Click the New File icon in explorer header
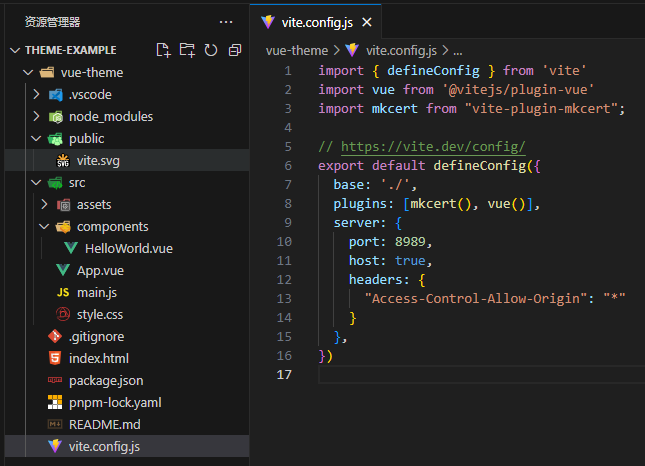Viewport: 645px width, 466px height. click(x=163, y=50)
